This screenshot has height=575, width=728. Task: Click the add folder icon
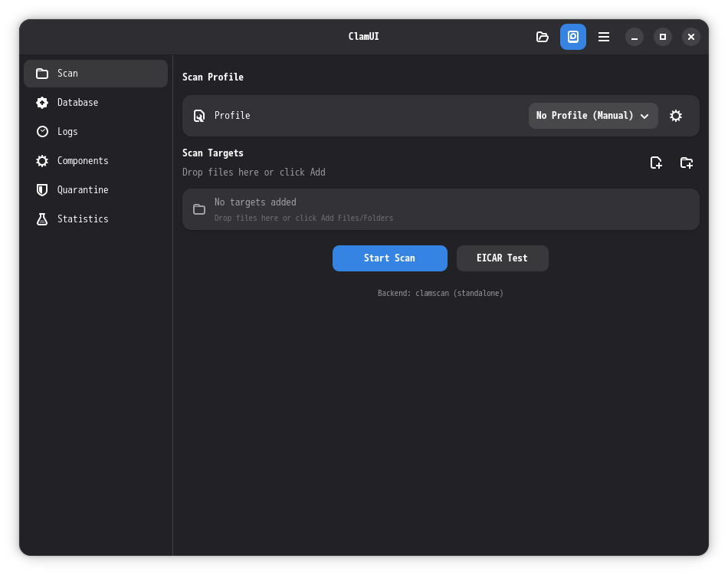pyautogui.click(x=687, y=163)
